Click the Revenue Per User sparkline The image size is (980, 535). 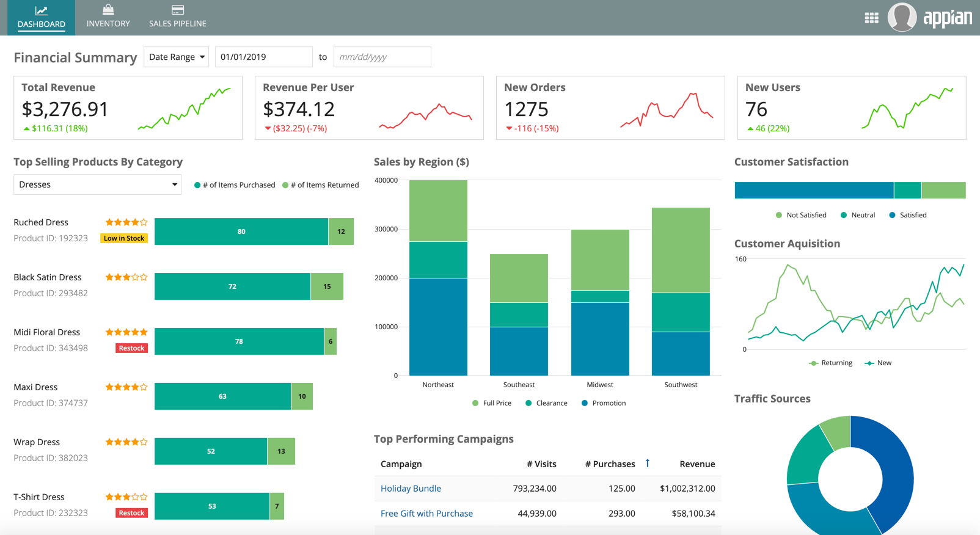425,115
